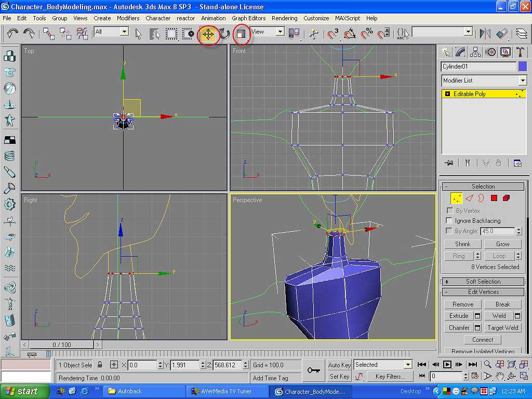Open the Rendering menu
This screenshot has height=399, width=532.
pos(284,18)
